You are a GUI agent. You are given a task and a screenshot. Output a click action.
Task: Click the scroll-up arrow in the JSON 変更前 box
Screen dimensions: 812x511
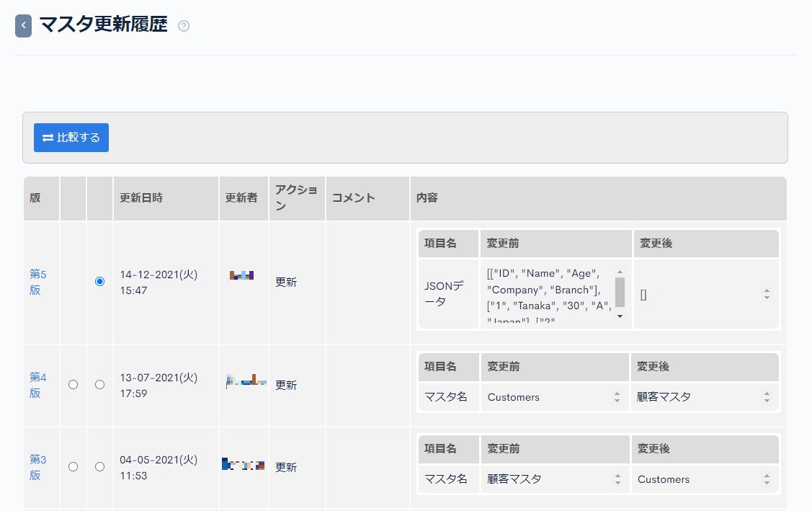pos(620,272)
